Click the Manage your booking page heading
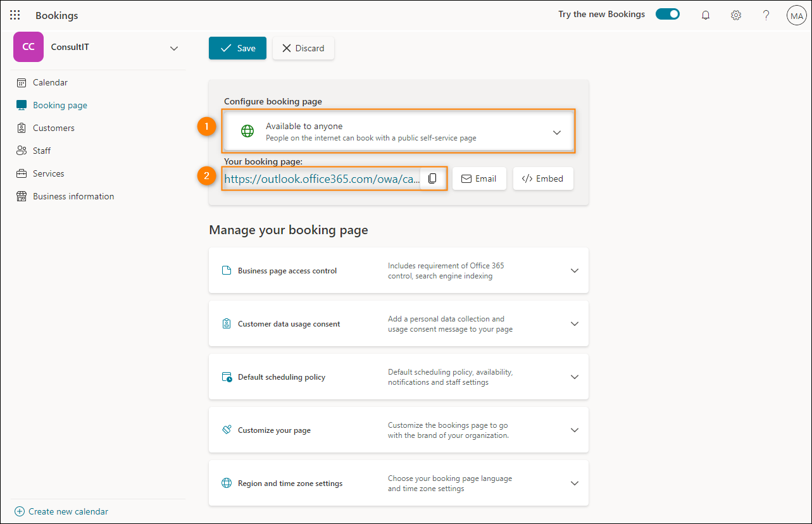This screenshot has height=524, width=812. [289, 230]
